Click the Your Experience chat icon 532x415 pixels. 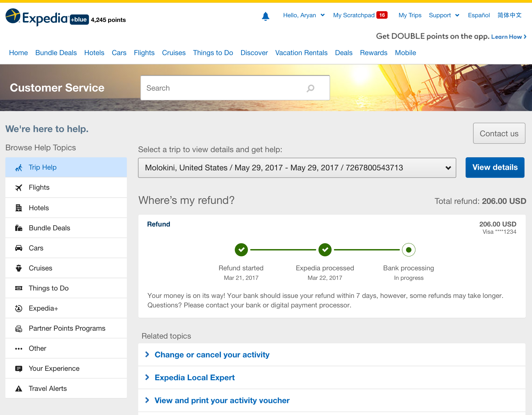[19, 369]
